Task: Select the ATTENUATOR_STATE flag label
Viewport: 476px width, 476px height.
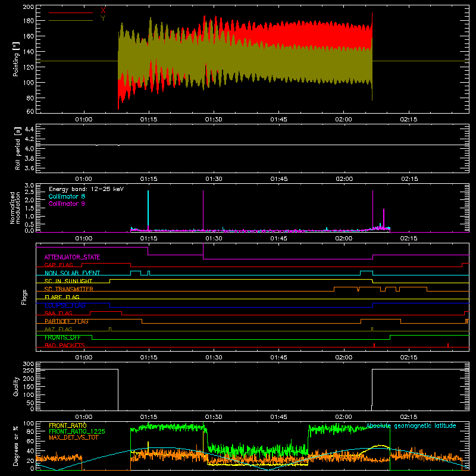Action: coord(72,258)
